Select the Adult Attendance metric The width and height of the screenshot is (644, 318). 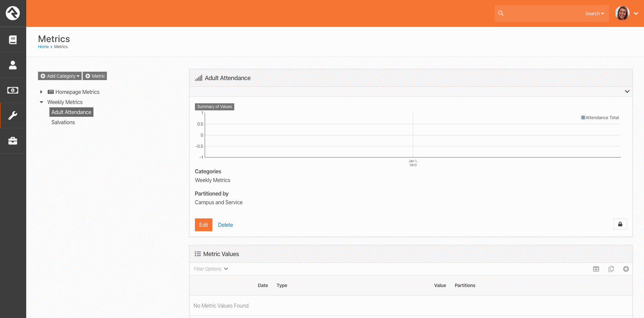click(x=71, y=112)
